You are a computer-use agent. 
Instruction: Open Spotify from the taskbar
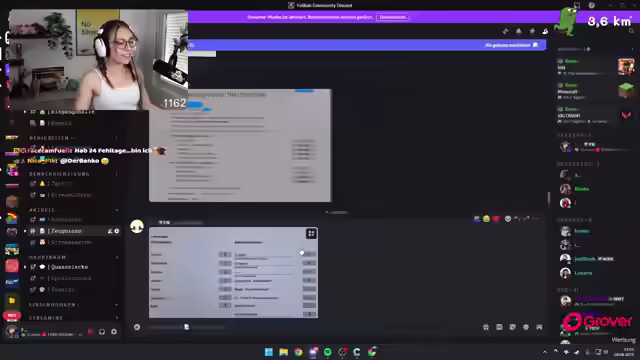(327, 352)
